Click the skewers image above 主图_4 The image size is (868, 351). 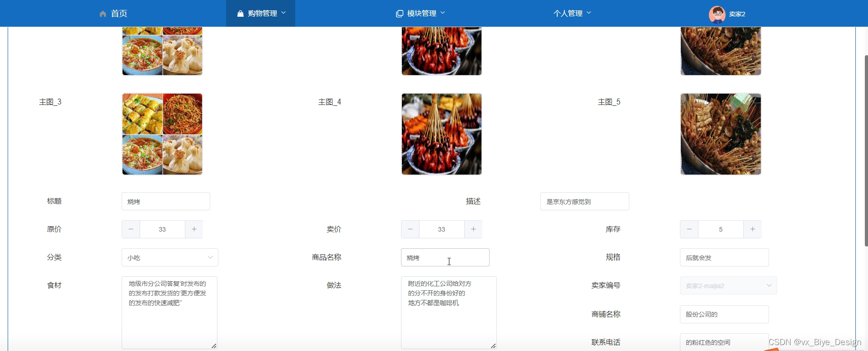(442, 51)
